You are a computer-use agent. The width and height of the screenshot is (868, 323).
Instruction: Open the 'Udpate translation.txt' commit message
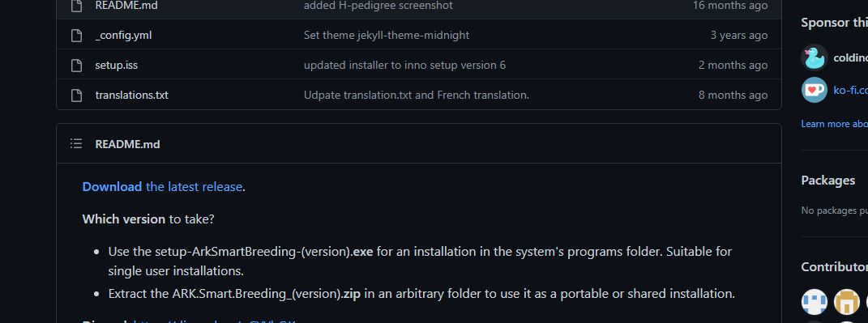click(x=417, y=96)
